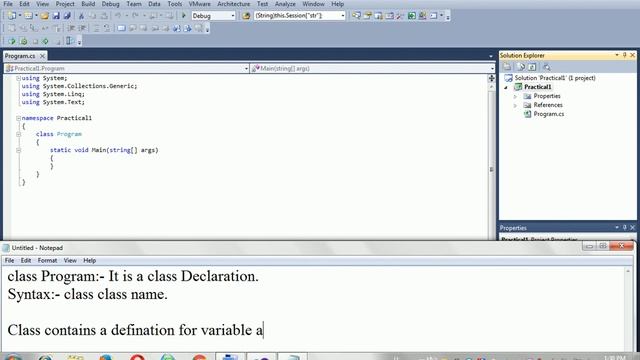Open the File menu in Notepad
This screenshot has height=360, width=640.
tap(9, 260)
